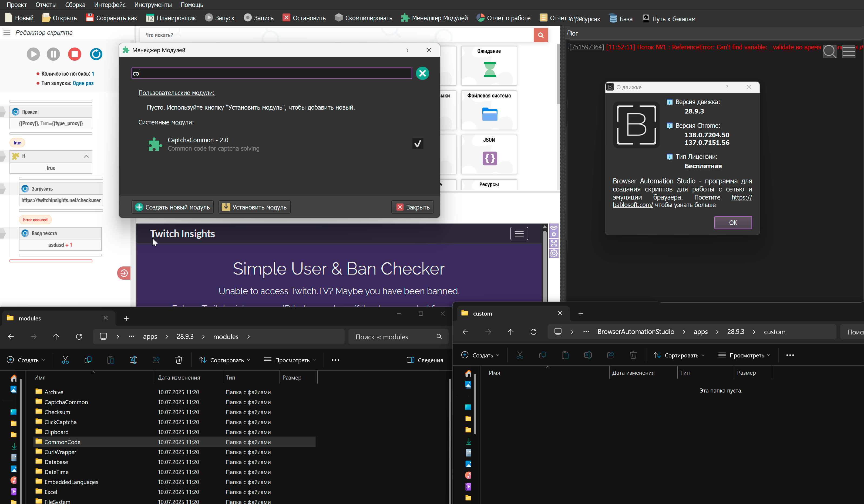
Task: Open the Файловая система action tile
Action: coord(489,110)
